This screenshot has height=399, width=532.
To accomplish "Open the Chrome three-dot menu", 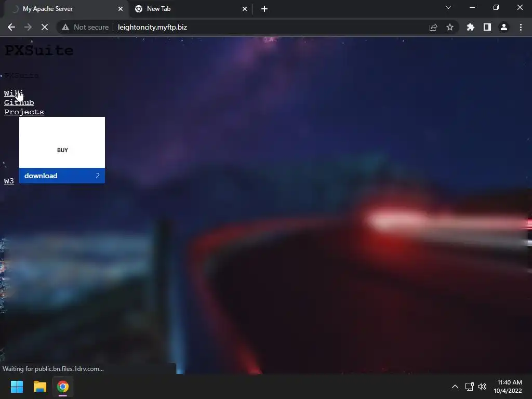I will pyautogui.click(x=521, y=27).
